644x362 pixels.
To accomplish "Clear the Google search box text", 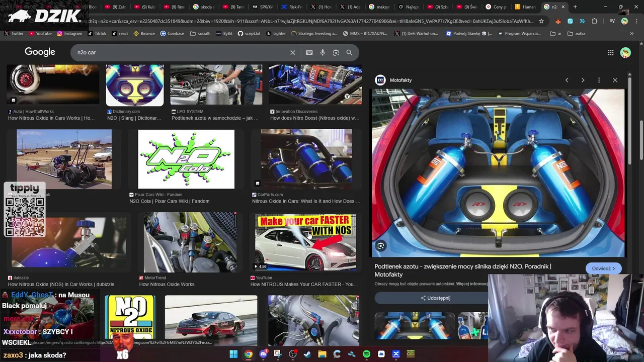I will [x=293, y=52].
